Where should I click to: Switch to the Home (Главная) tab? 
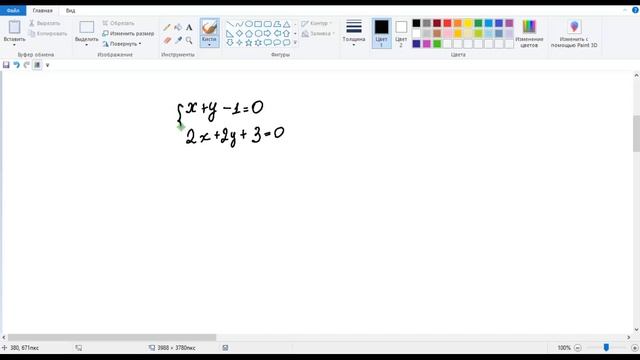[42, 10]
